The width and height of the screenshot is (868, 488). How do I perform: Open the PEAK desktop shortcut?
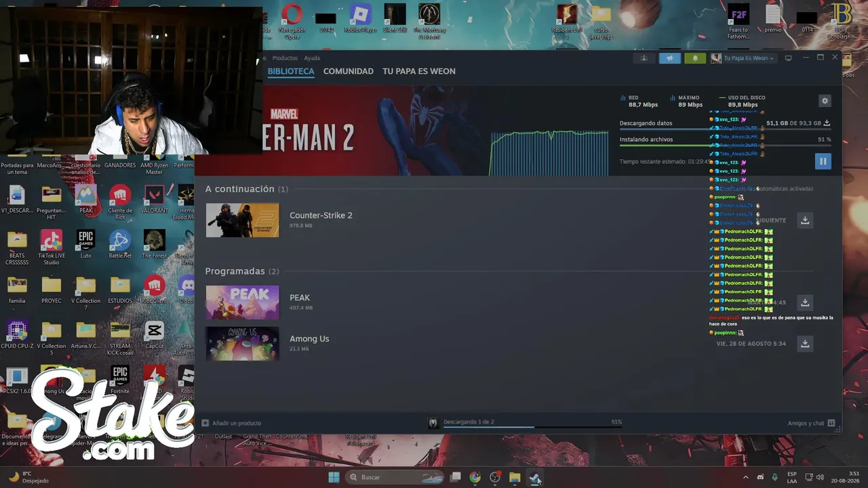click(x=85, y=199)
